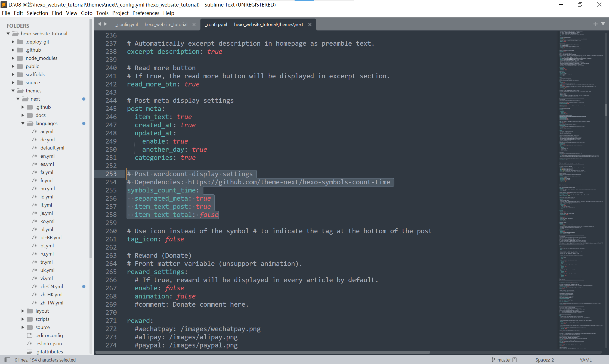Click the git branch master icon

click(493, 360)
